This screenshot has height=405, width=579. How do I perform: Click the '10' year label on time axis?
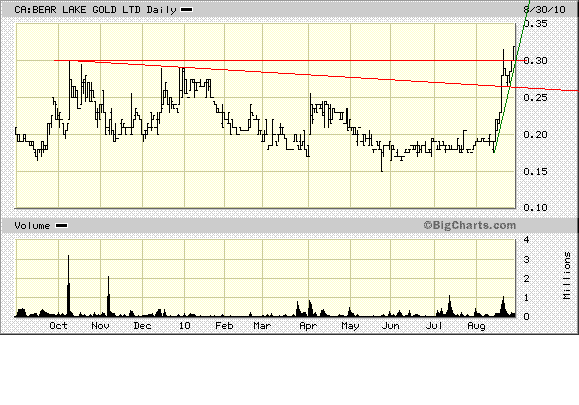coord(185,326)
